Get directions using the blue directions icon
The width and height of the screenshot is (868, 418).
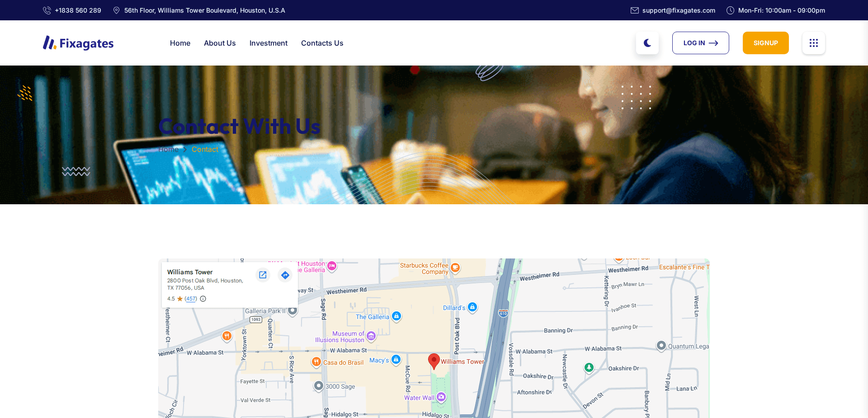[285, 275]
